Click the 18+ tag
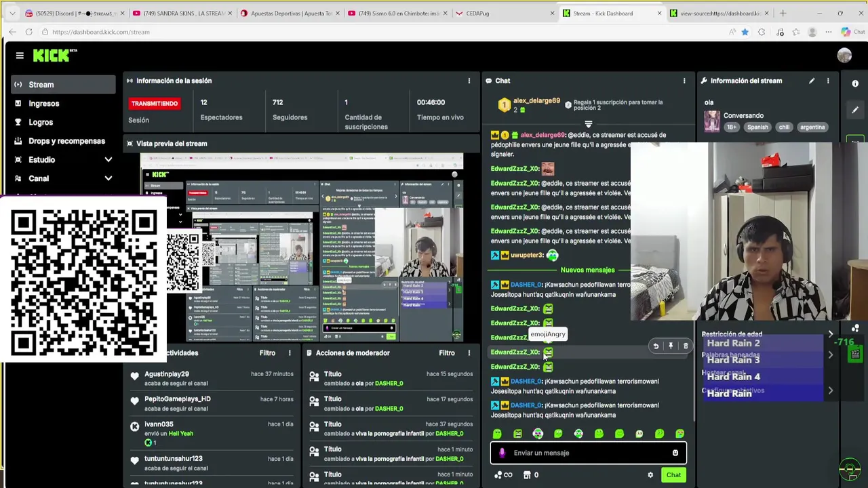 pyautogui.click(x=732, y=127)
